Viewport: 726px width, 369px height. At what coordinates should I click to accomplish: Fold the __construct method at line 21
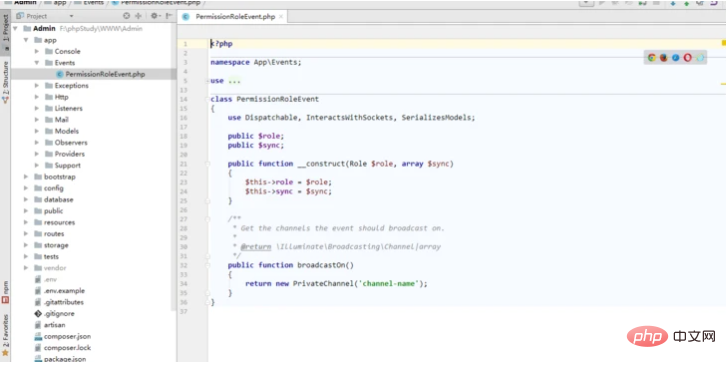click(x=208, y=164)
